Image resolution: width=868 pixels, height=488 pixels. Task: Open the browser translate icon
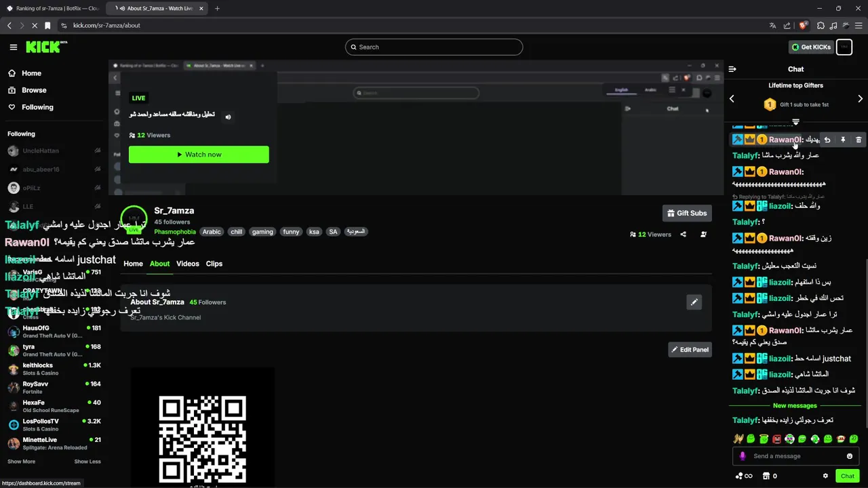pyautogui.click(x=772, y=25)
